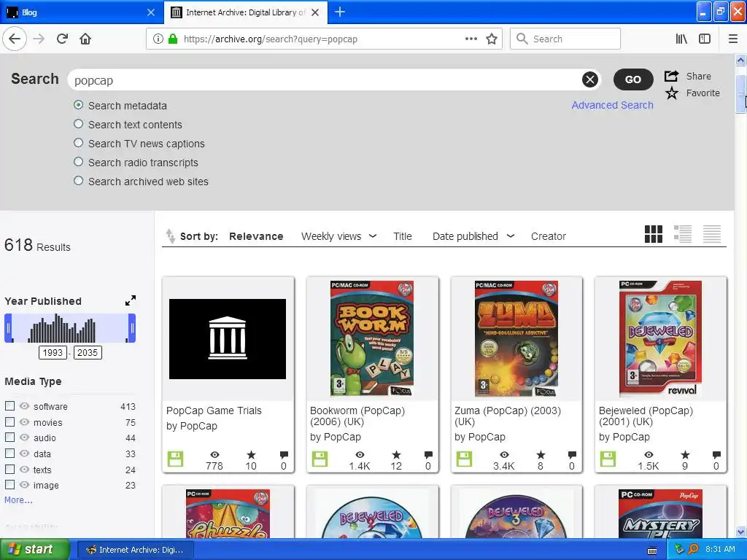The height and width of the screenshot is (560, 747).
Task: Open a new tab with plus icon
Action: tap(340, 12)
